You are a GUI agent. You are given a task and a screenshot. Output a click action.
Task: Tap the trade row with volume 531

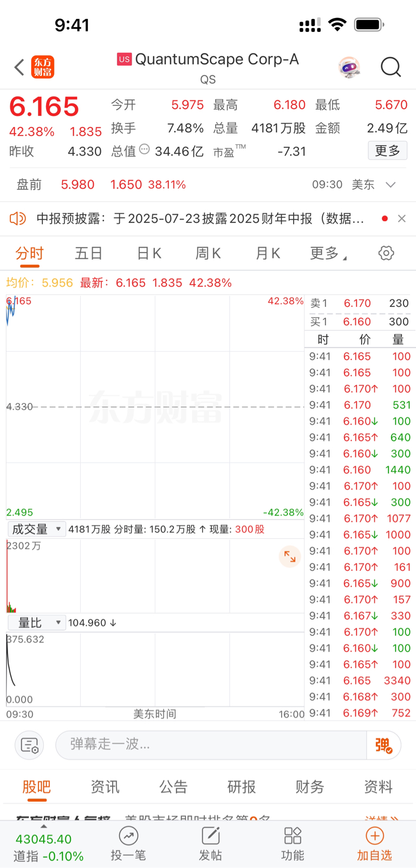[x=360, y=405]
